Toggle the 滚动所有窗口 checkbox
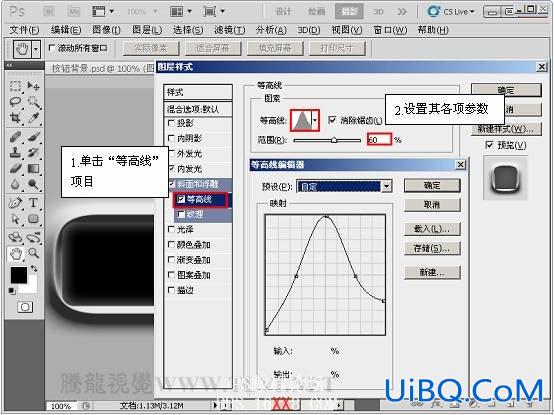 point(52,48)
